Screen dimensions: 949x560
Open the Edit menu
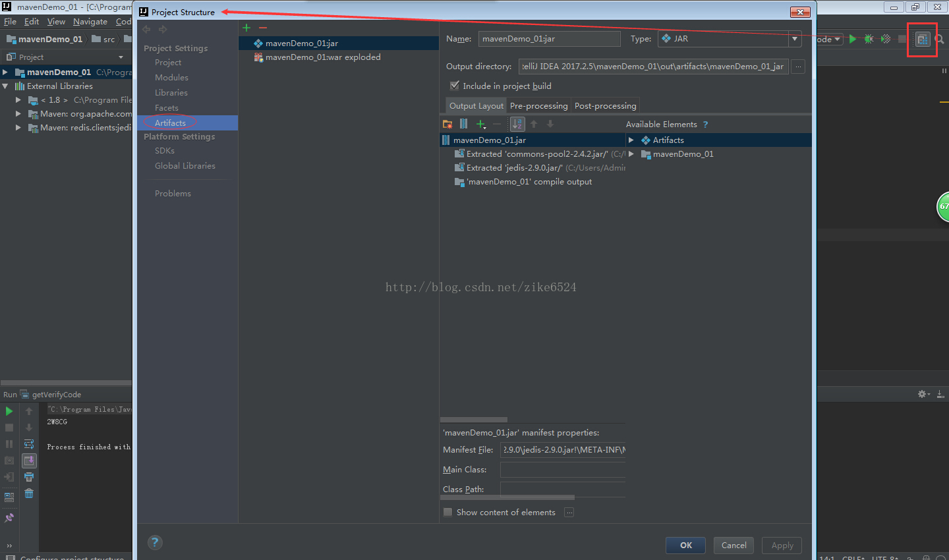click(32, 22)
